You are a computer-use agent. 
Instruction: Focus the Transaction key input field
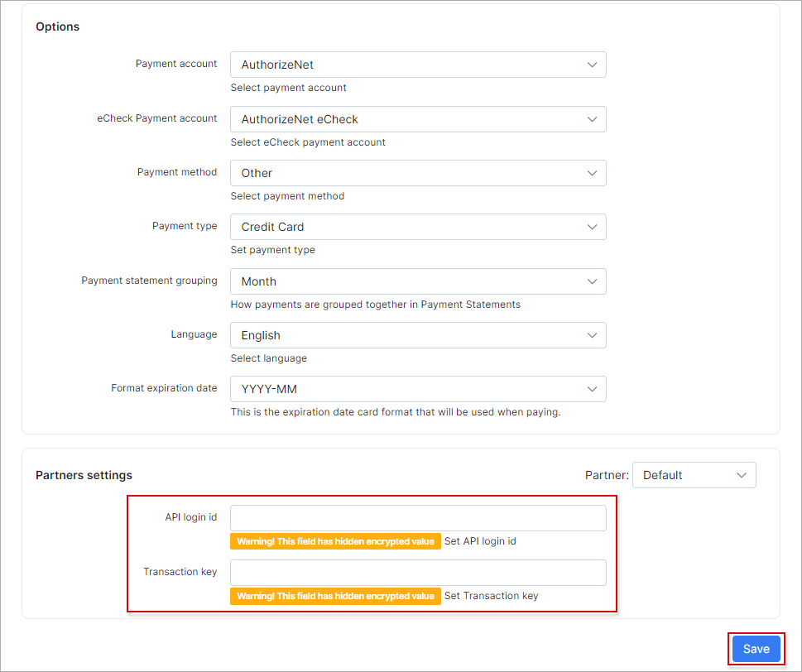[418, 572]
